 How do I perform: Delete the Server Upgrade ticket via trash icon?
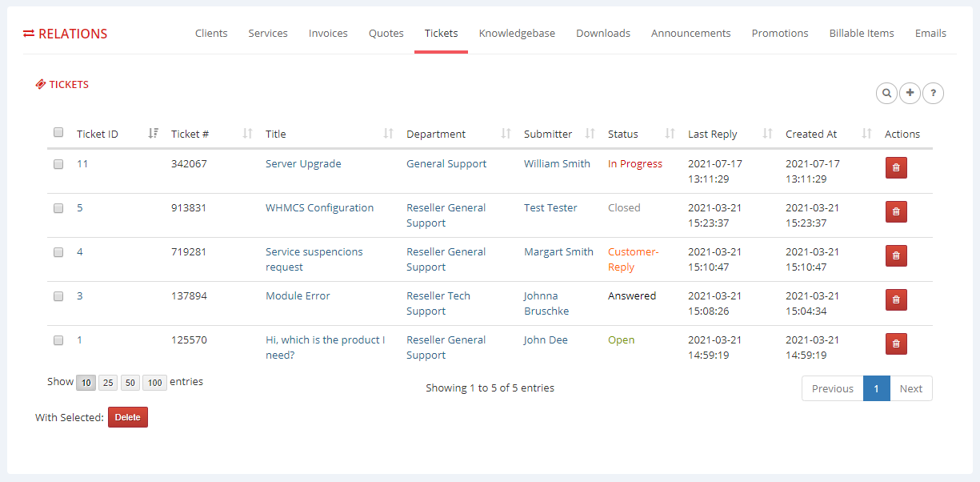[895, 167]
